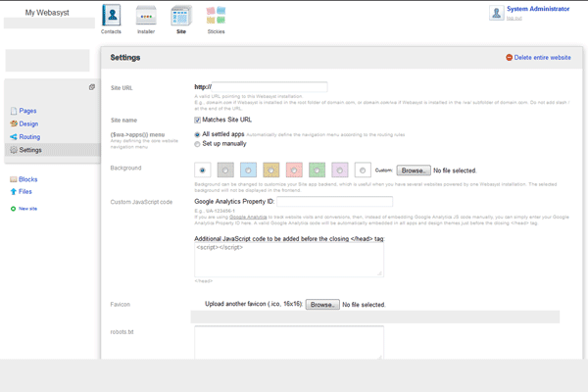Add a New site

tap(26, 209)
